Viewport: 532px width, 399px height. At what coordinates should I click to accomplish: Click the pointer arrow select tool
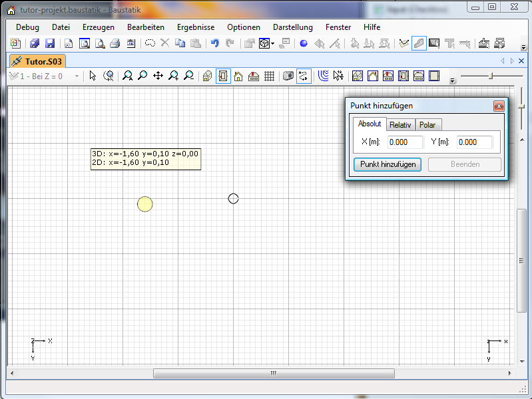(93, 76)
